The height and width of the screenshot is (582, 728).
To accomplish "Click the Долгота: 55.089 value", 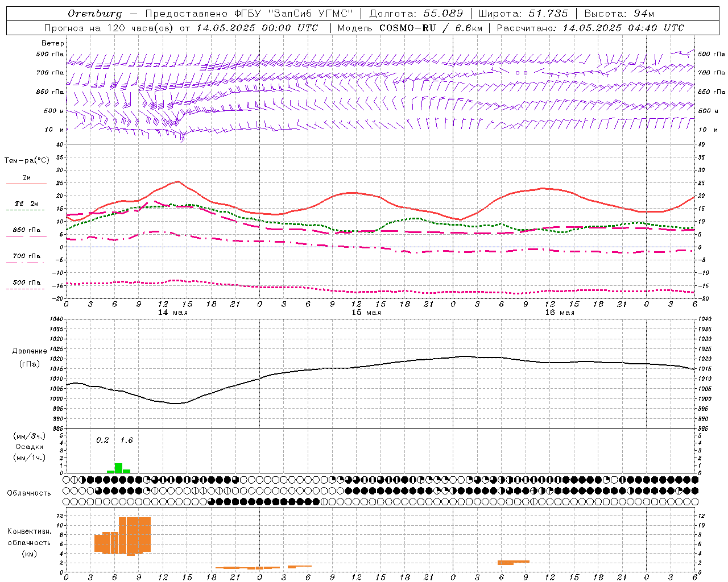I will [416, 14].
